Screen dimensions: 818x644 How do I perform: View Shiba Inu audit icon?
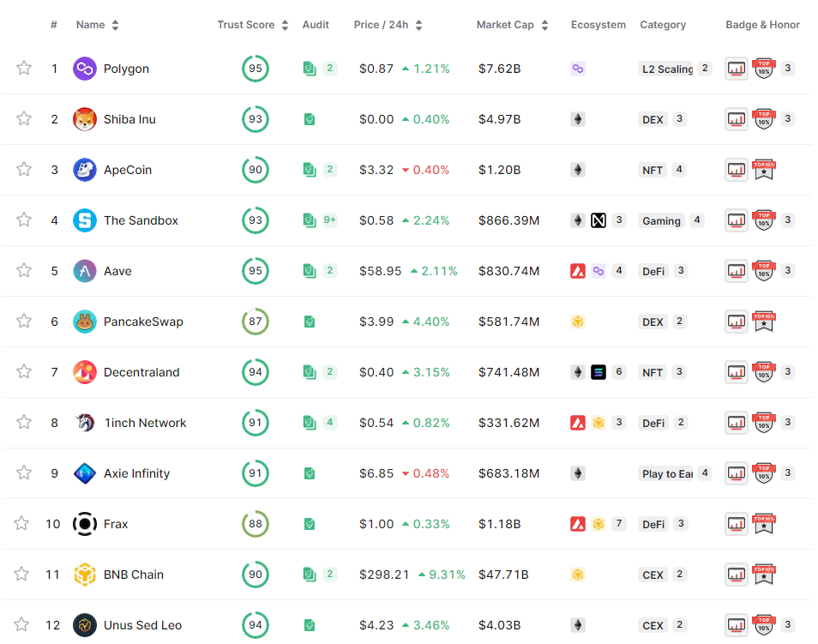tap(310, 119)
